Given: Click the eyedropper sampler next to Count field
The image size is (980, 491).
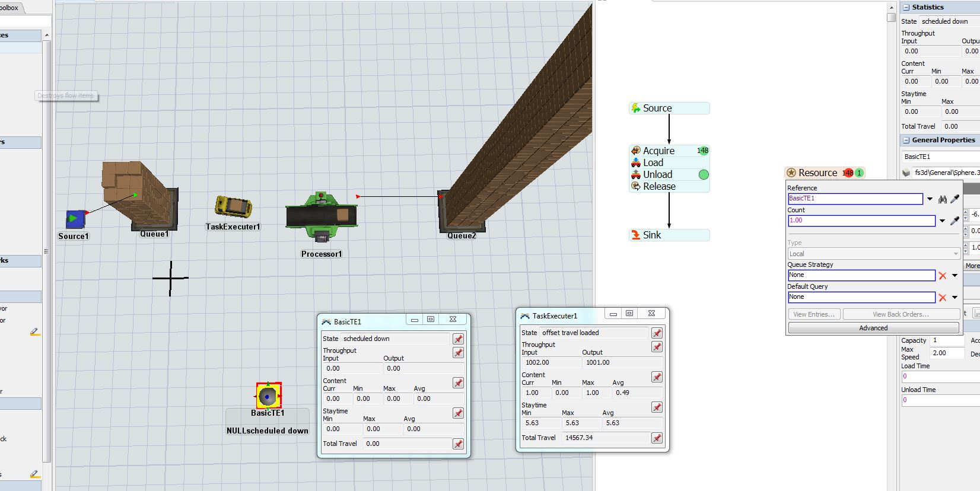Looking at the screenshot, I should tap(954, 221).
